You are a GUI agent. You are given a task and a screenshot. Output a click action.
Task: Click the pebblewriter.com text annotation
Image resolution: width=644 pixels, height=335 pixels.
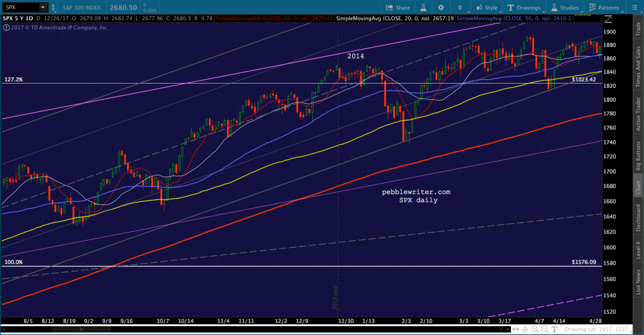[x=416, y=192]
